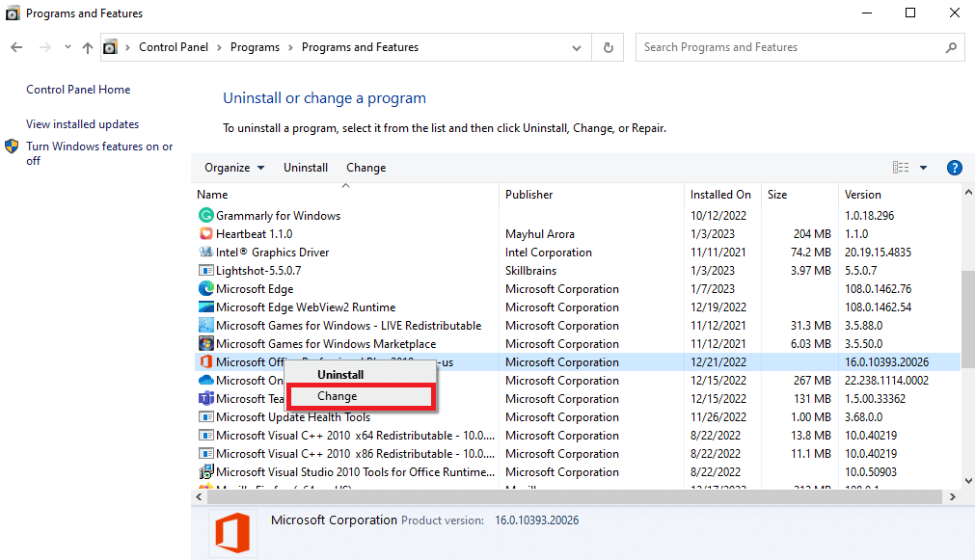Click the scroll up arrow of the list

[x=967, y=192]
